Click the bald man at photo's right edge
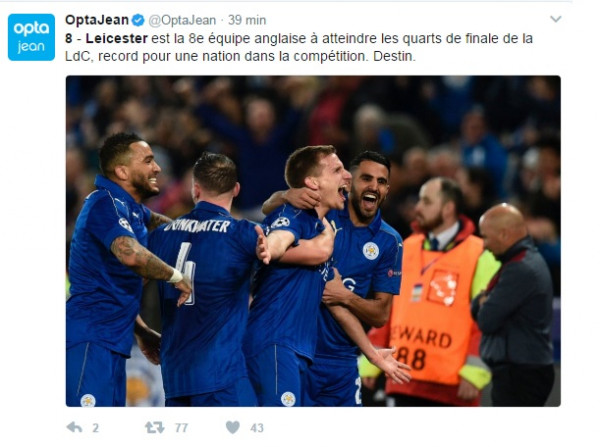This screenshot has height=447, width=600. 514,304
